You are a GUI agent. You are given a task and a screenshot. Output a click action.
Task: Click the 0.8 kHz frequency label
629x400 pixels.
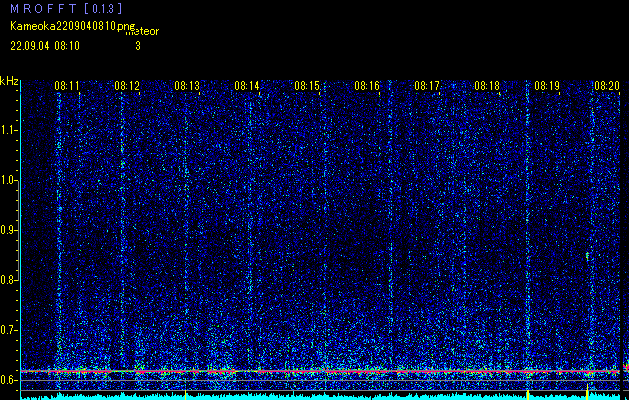click(x=8, y=280)
